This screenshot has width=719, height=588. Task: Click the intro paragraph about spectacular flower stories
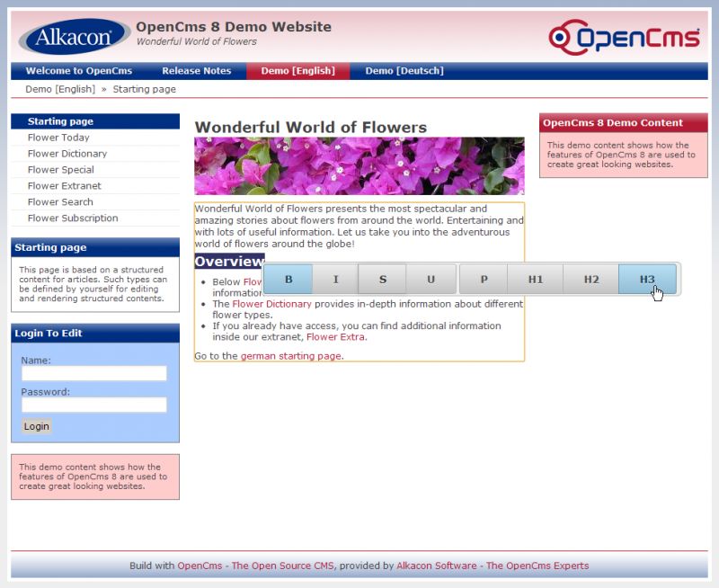coord(359,226)
